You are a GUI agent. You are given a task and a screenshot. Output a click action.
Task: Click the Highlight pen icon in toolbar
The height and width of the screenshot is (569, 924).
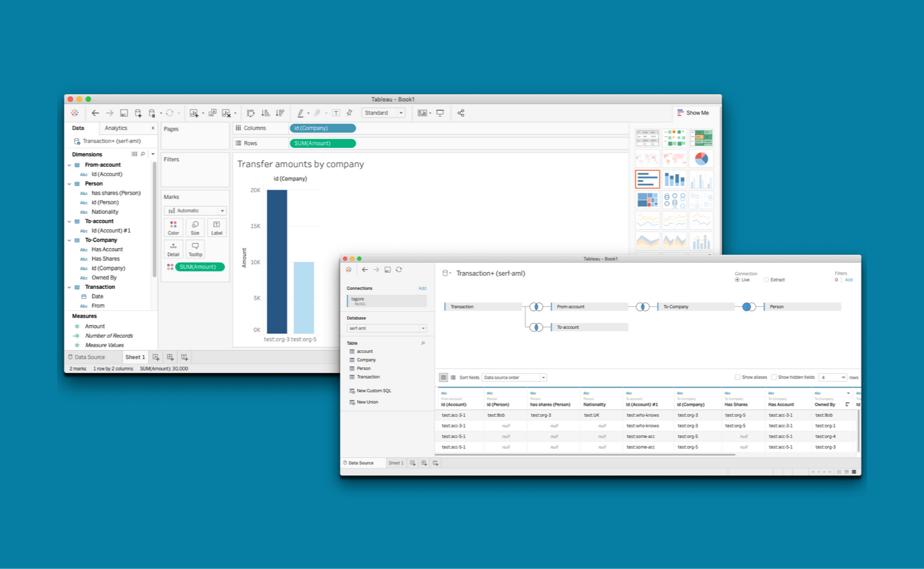pyautogui.click(x=301, y=113)
